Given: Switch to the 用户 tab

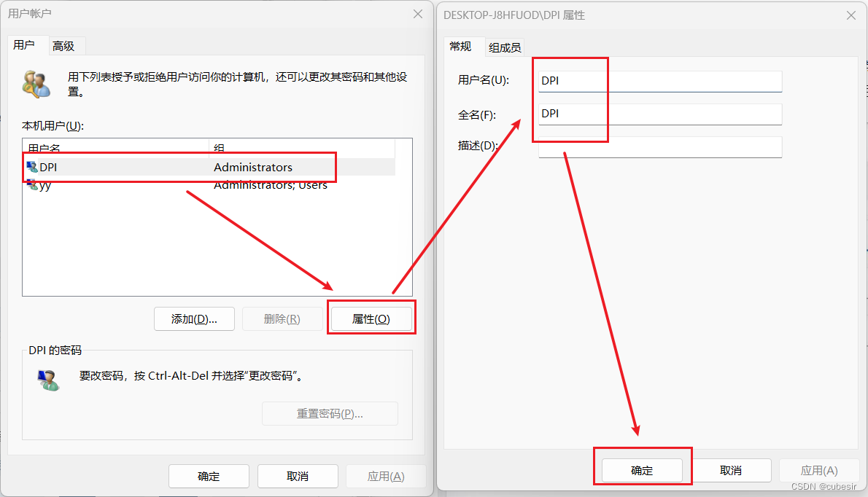Looking at the screenshot, I should point(24,45).
